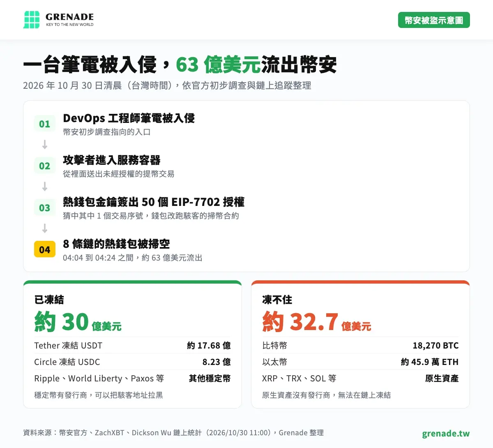Click the headline 一台筆電被入侵

[x=90, y=65]
